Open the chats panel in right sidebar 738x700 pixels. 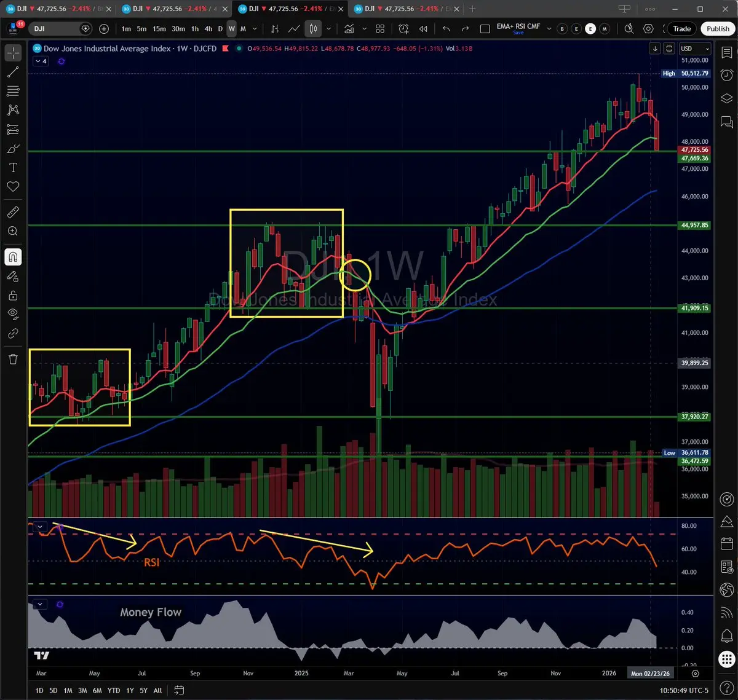pos(726,121)
